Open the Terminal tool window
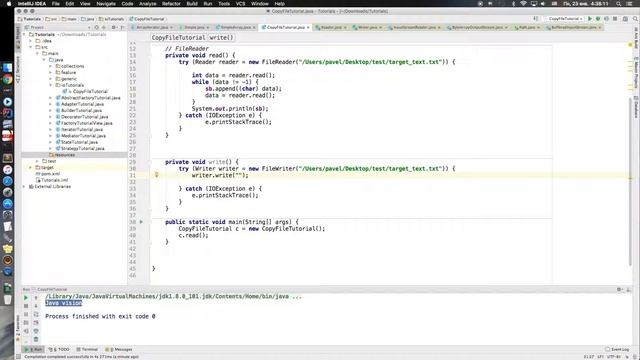Image resolution: width=640 pixels, height=360 pixels. tap(87, 349)
